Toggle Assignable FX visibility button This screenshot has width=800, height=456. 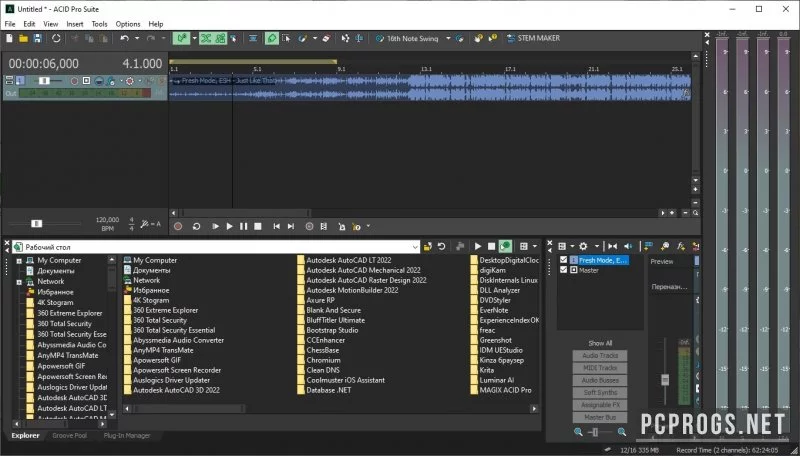click(600, 405)
